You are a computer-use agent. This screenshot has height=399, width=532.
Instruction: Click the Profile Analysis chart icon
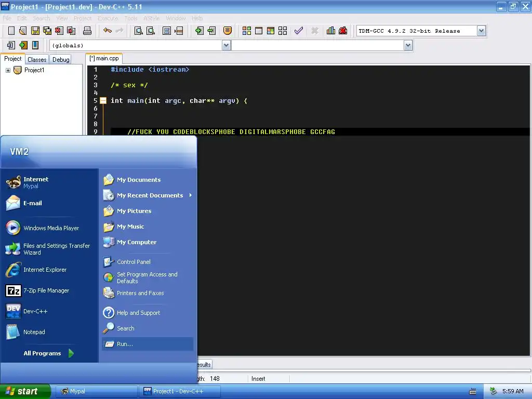tap(331, 31)
